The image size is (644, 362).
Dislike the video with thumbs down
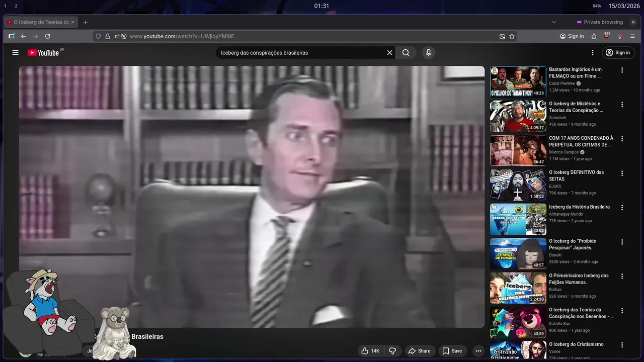[393, 351]
